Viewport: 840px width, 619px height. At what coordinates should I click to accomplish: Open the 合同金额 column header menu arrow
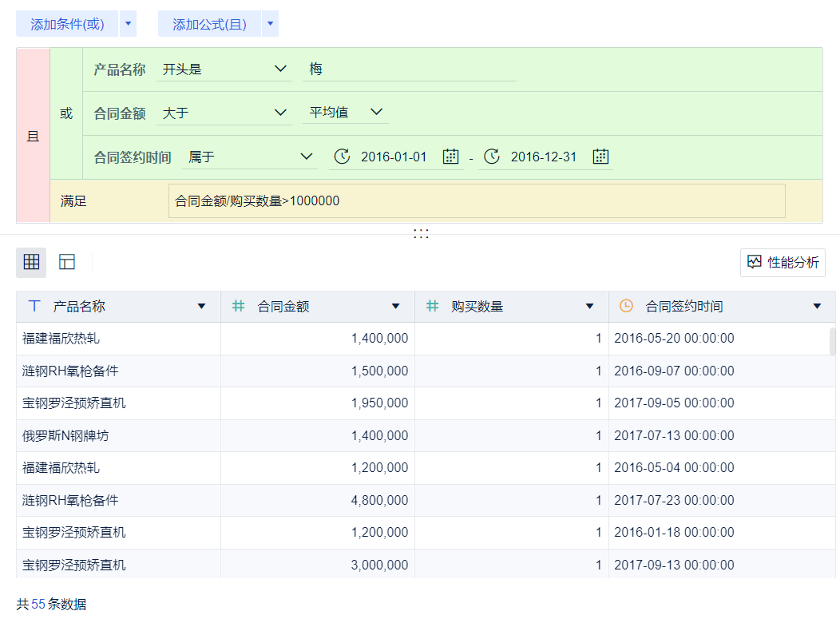point(395,307)
